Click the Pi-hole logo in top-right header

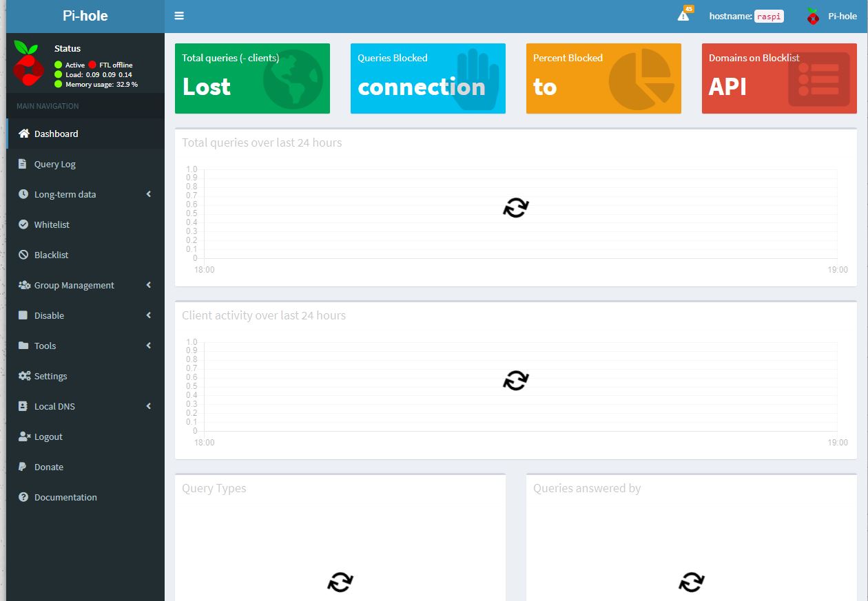814,16
